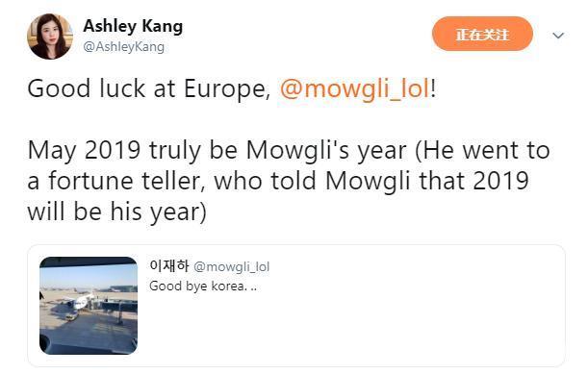The width and height of the screenshot is (588, 374).
Task: Click the 'a fortune teller, who told Mowgli' line
Action: click(218, 182)
